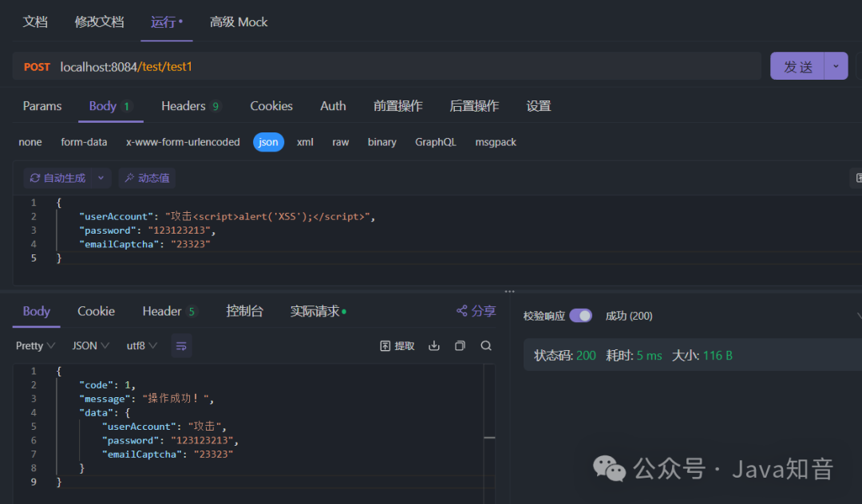862x504 pixels.
Task: Expand the 自动生成 dropdown chevron
Action: click(x=101, y=178)
